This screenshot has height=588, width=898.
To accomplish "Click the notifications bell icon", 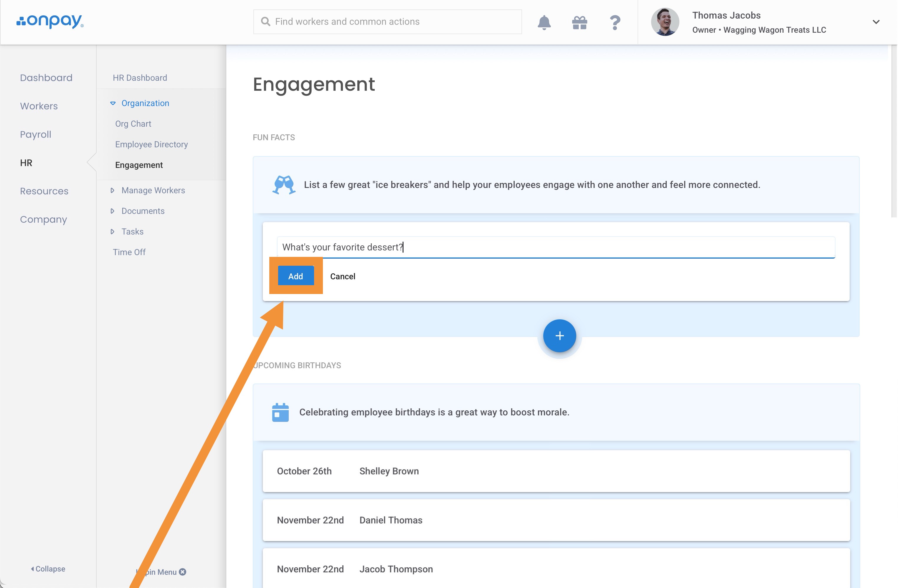I will coord(544,22).
